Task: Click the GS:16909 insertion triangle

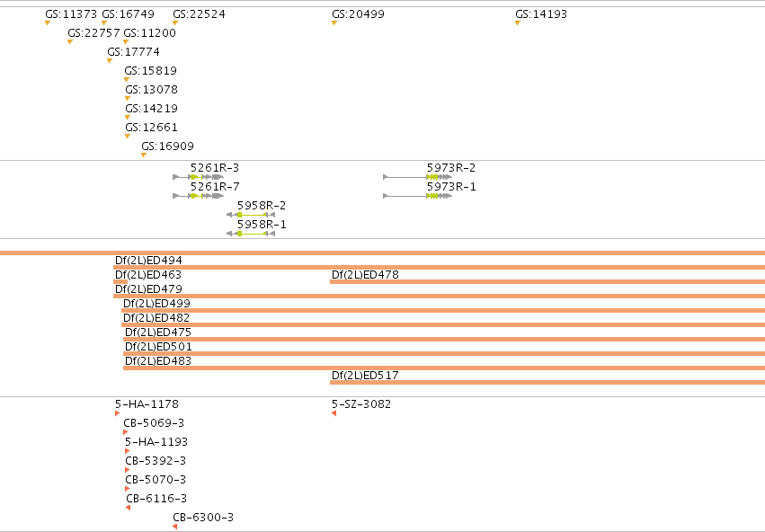Action: (144, 155)
